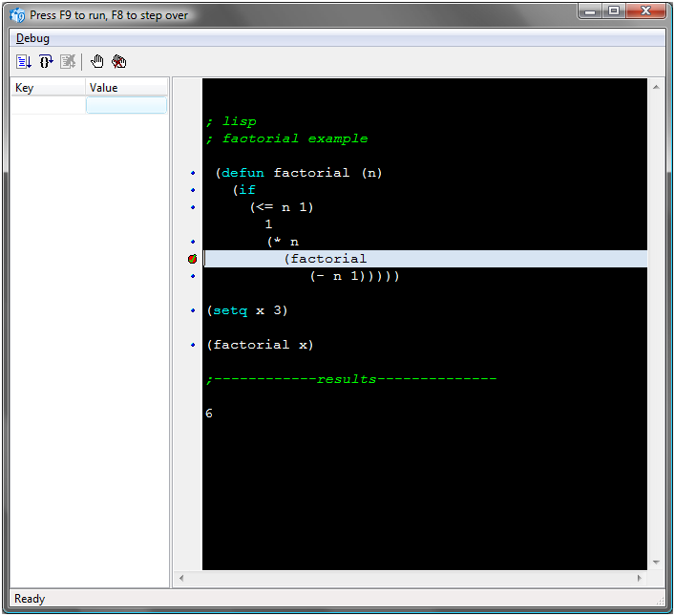Click the '(factorial x)' call line
The width and height of the screenshot is (675, 616).
click(x=260, y=345)
